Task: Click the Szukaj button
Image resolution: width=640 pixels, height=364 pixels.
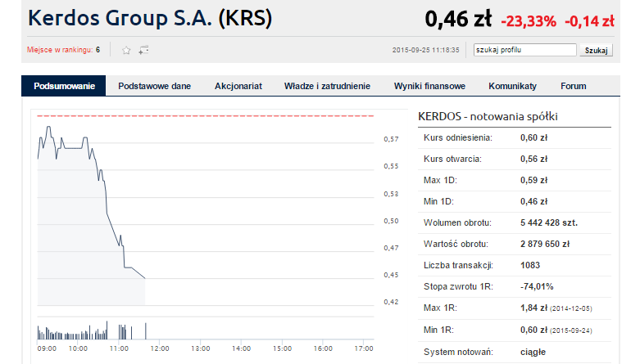Action: pos(596,50)
